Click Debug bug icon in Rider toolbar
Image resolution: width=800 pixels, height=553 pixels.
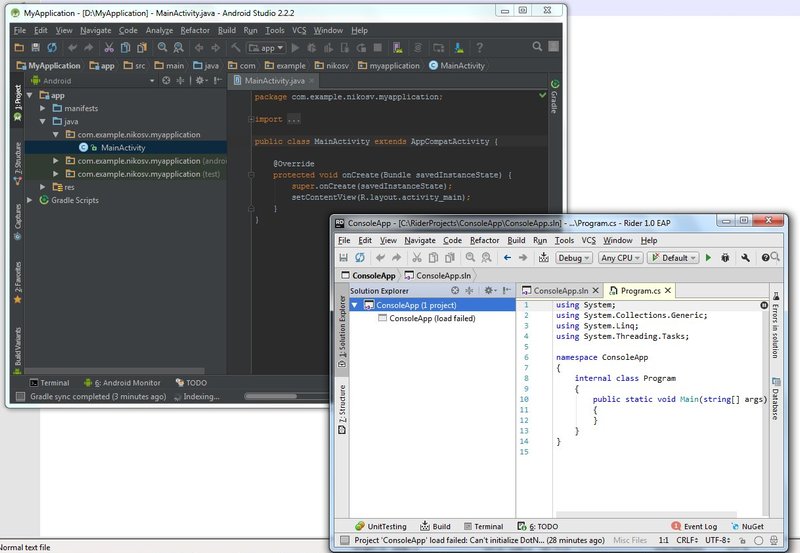(x=725, y=258)
